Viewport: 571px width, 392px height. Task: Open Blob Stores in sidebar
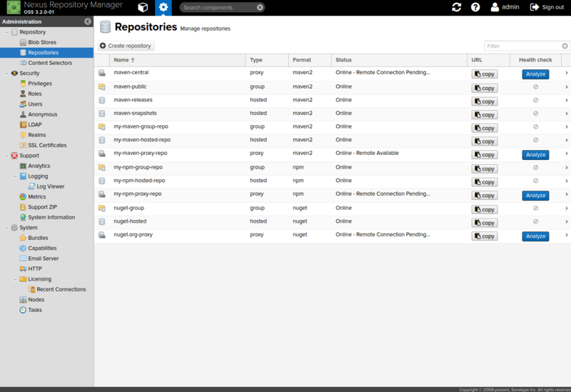pyautogui.click(x=42, y=42)
